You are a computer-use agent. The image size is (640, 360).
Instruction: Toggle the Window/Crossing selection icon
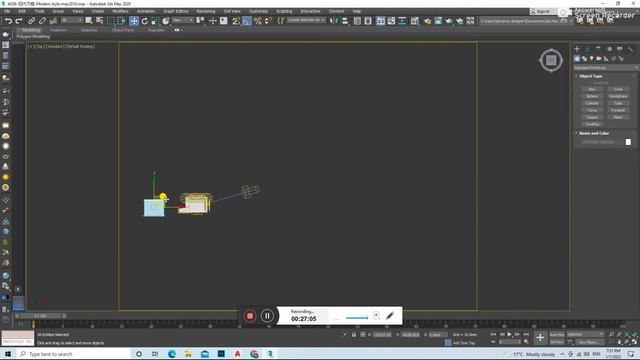pos(122,21)
